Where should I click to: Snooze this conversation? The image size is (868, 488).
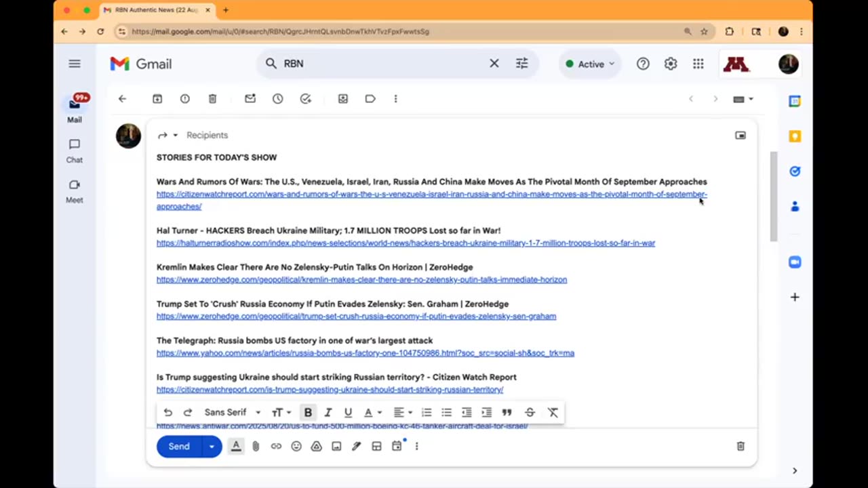point(278,99)
